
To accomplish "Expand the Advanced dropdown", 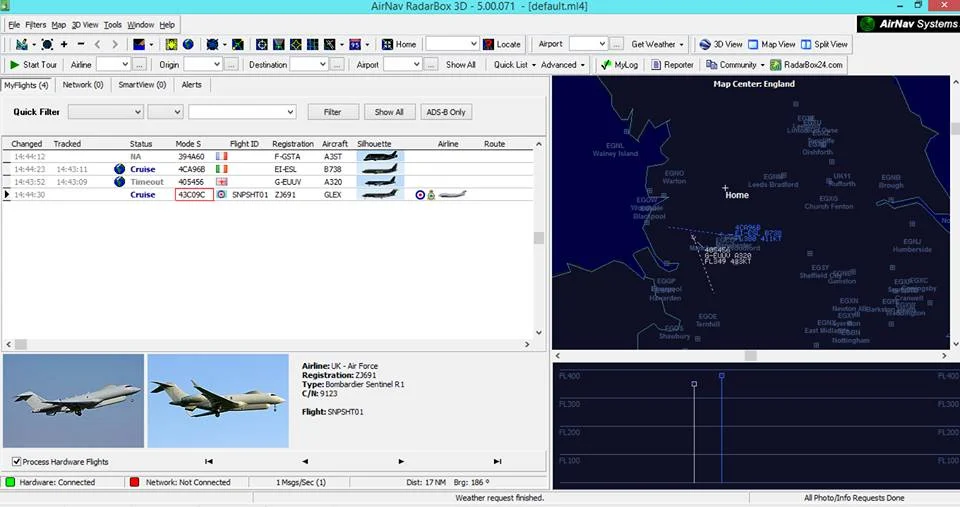I will click(x=582, y=65).
